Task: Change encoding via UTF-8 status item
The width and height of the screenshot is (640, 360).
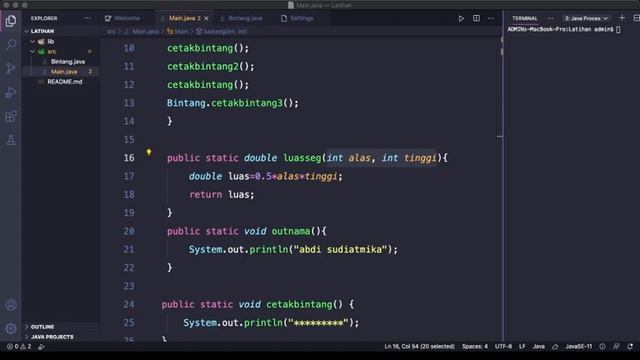Action: [x=503, y=347]
